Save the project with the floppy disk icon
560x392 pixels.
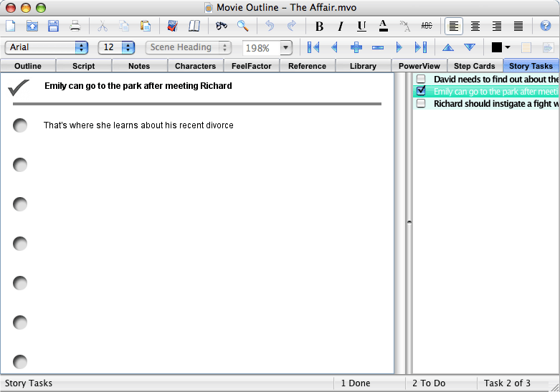click(x=53, y=26)
